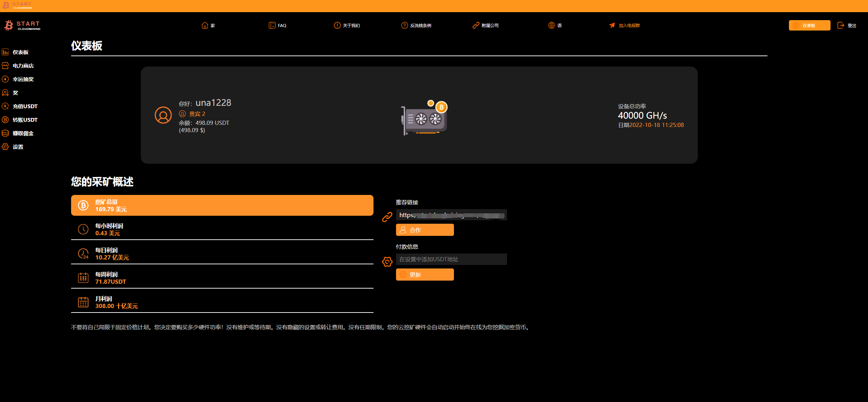This screenshot has height=402, width=868.
Task: Click the chain link referral icon
Action: pyautogui.click(x=387, y=217)
